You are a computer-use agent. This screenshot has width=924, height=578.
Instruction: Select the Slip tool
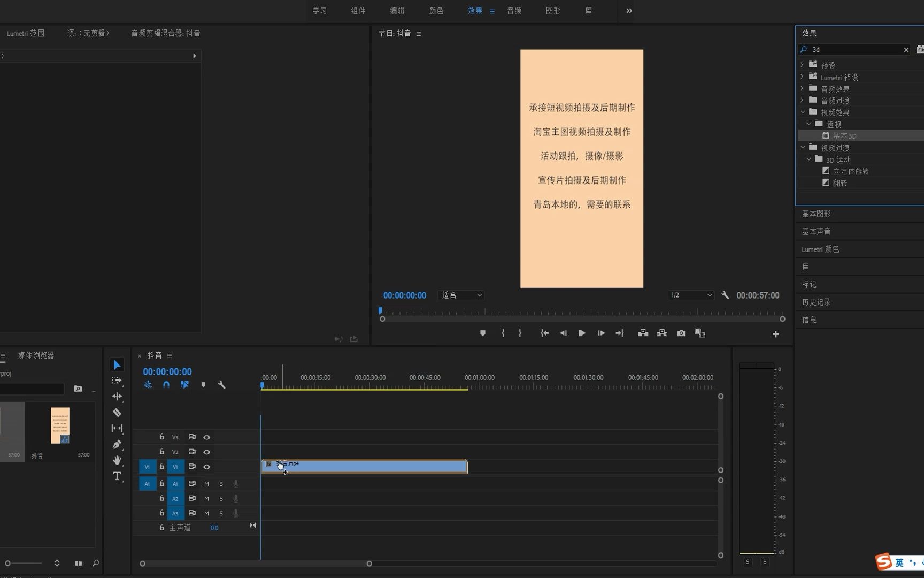(117, 428)
